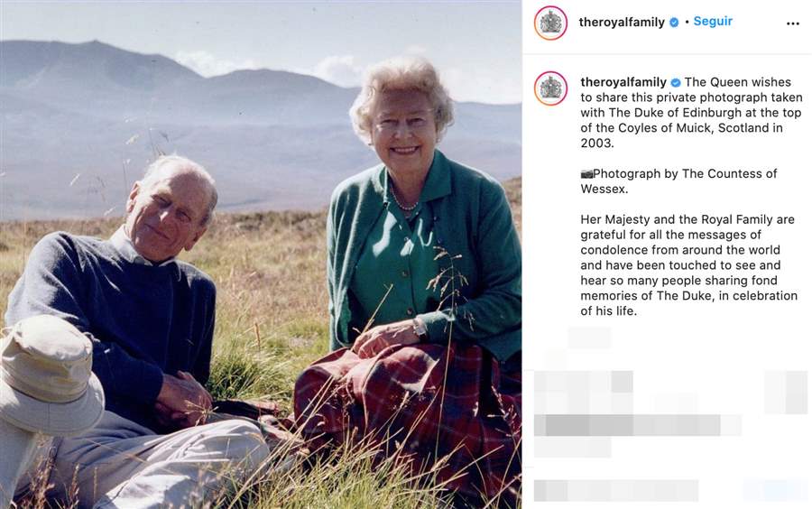This screenshot has height=509, width=812.
Task: Click the camera emoji before "Photograph by"
Action: coord(586,174)
